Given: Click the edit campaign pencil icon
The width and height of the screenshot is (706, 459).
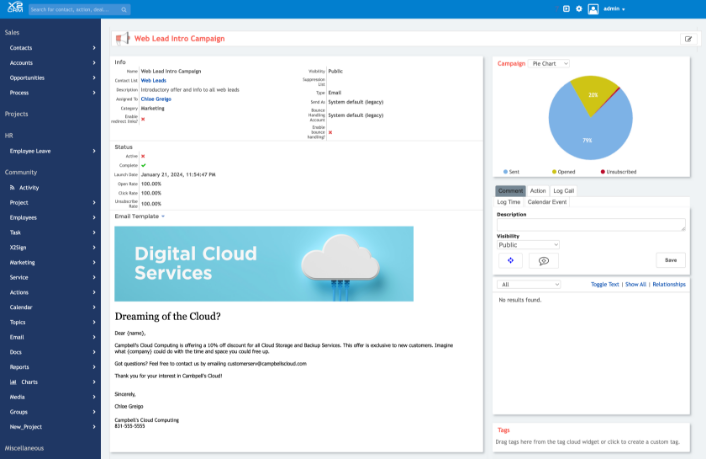Looking at the screenshot, I should point(688,39).
